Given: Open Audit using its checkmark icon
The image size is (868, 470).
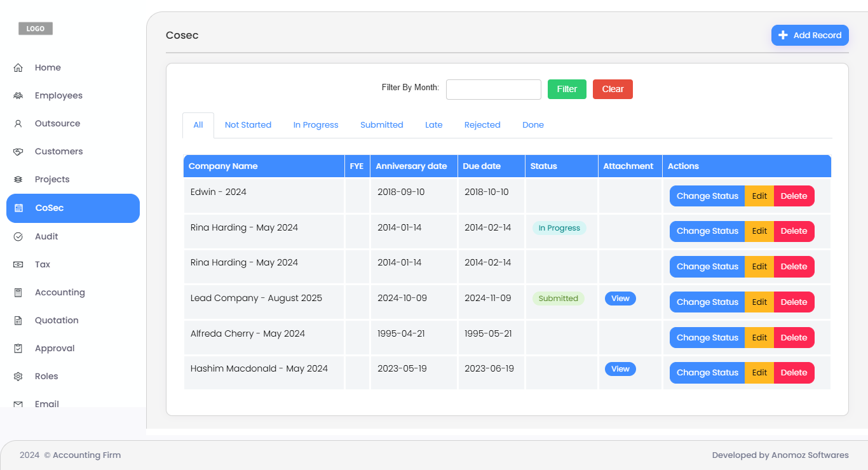Looking at the screenshot, I should [18, 237].
